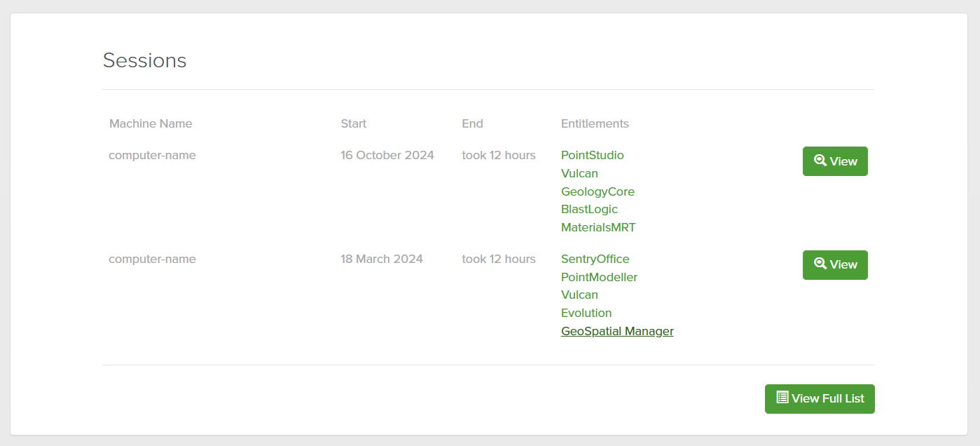Click the magnifier icon for the October session
This screenshot has width=980, height=446.
(x=820, y=161)
